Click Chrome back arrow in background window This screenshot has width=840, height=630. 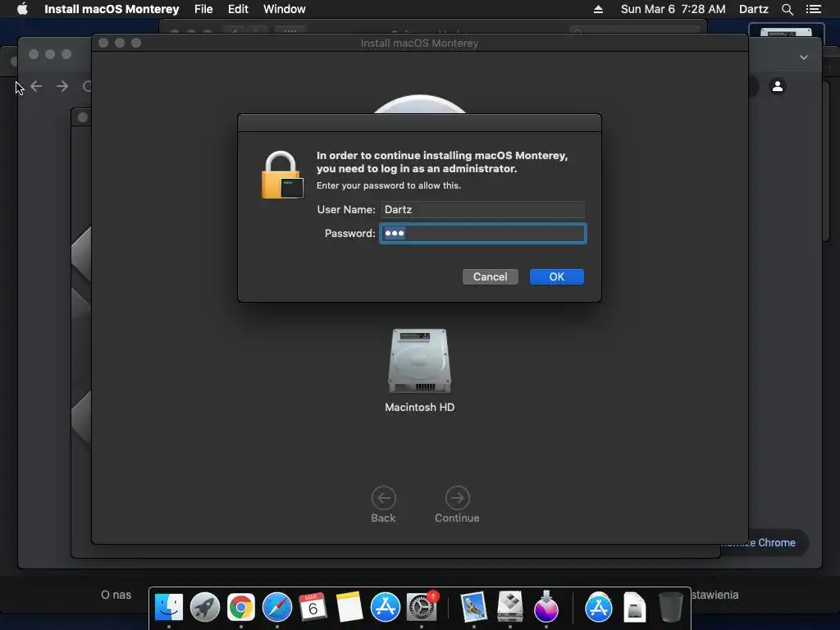36,86
